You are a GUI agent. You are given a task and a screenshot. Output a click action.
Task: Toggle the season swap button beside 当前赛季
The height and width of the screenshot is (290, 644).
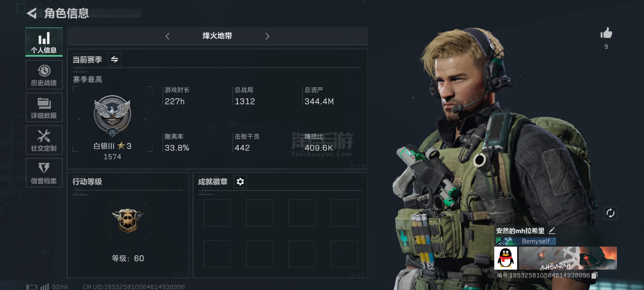pyautogui.click(x=114, y=60)
